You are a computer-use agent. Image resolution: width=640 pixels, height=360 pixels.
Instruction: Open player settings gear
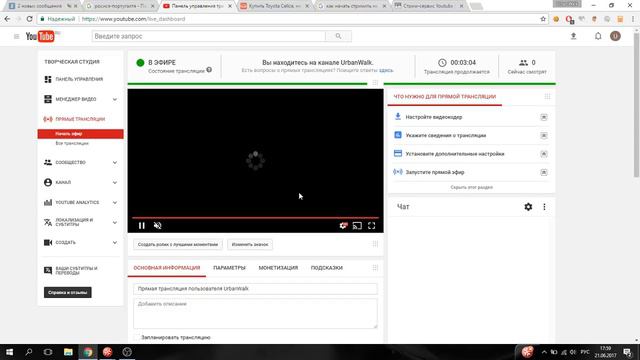(x=343, y=226)
